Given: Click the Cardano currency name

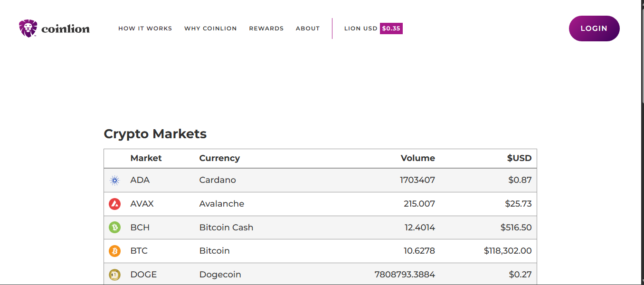Looking at the screenshot, I should (x=218, y=180).
